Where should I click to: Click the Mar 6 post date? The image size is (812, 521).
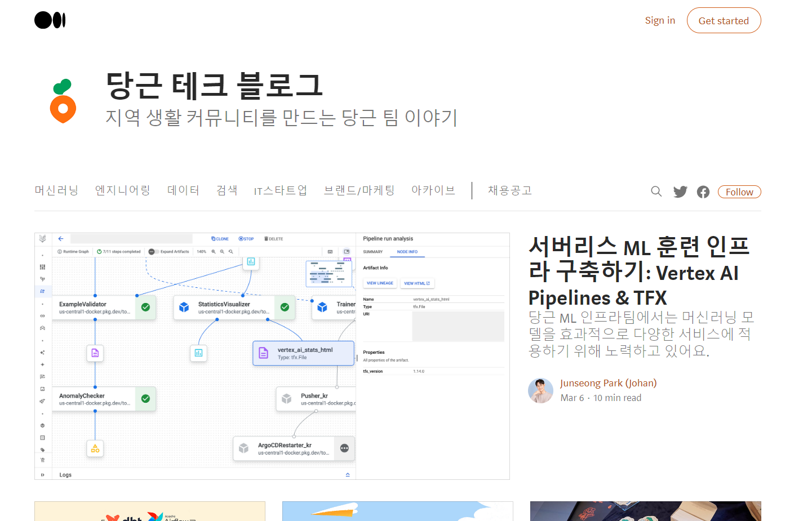(573, 398)
